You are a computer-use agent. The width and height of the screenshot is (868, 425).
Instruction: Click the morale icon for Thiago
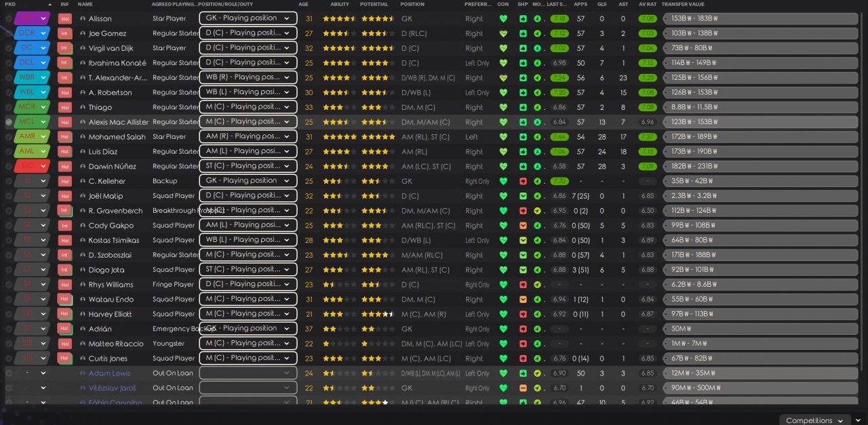click(x=537, y=107)
